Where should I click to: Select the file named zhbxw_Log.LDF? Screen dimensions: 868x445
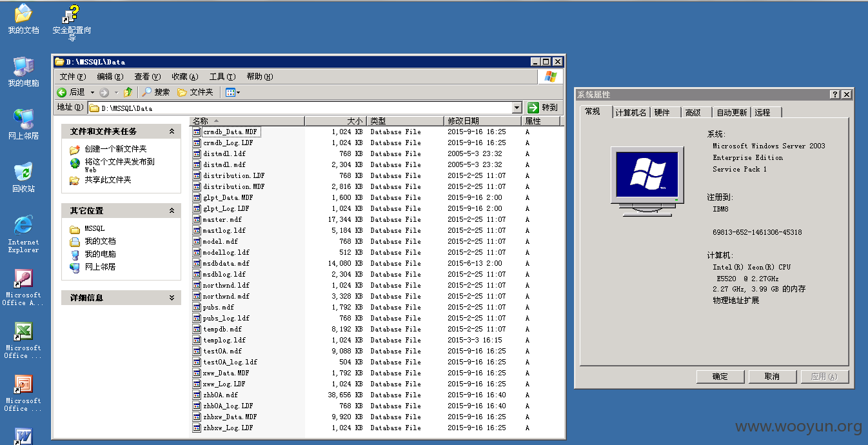tap(228, 428)
